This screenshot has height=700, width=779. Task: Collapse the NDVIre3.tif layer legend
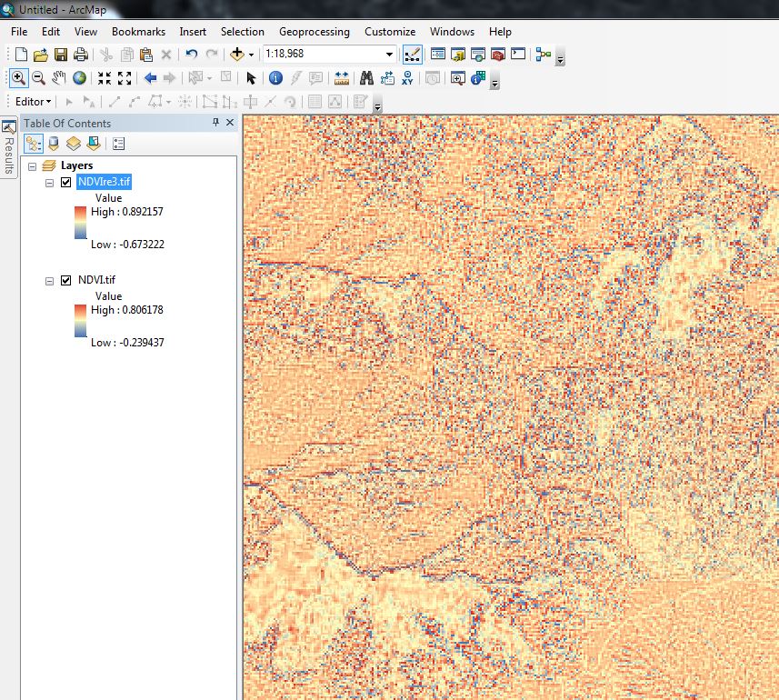pos(49,184)
